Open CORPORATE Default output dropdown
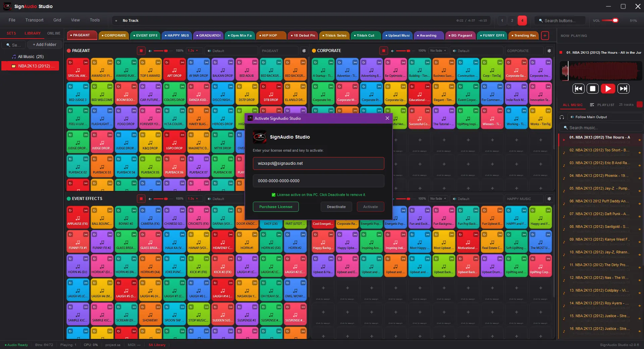 pyautogui.click(x=476, y=51)
